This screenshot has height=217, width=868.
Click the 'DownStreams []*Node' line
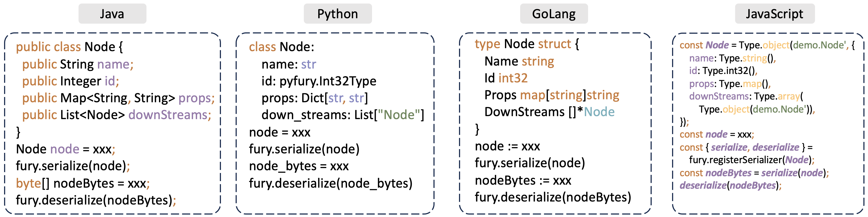click(549, 112)
